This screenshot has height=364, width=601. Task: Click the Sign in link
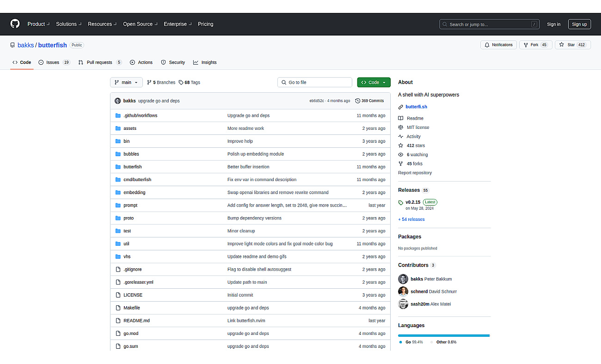[x=553, y=24]
